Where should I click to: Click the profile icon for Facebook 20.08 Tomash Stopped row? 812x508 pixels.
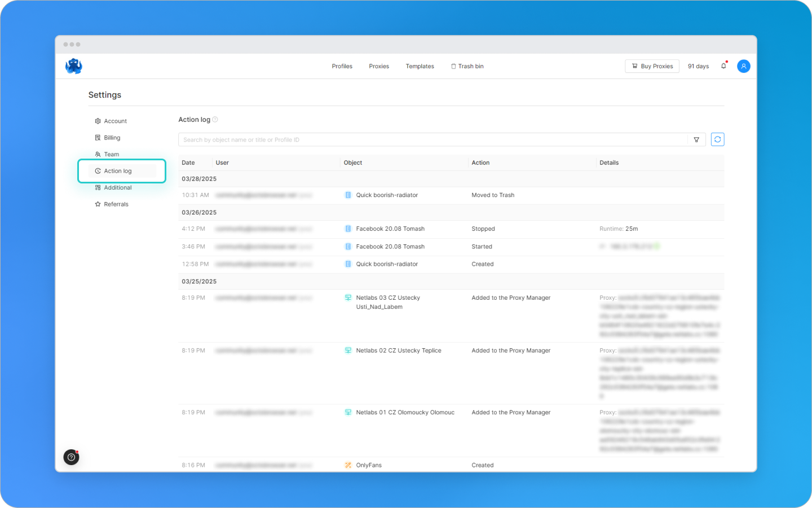[348, 229]
